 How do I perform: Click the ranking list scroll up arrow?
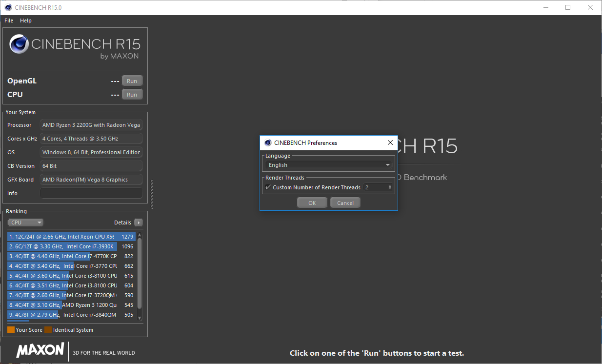140,235
